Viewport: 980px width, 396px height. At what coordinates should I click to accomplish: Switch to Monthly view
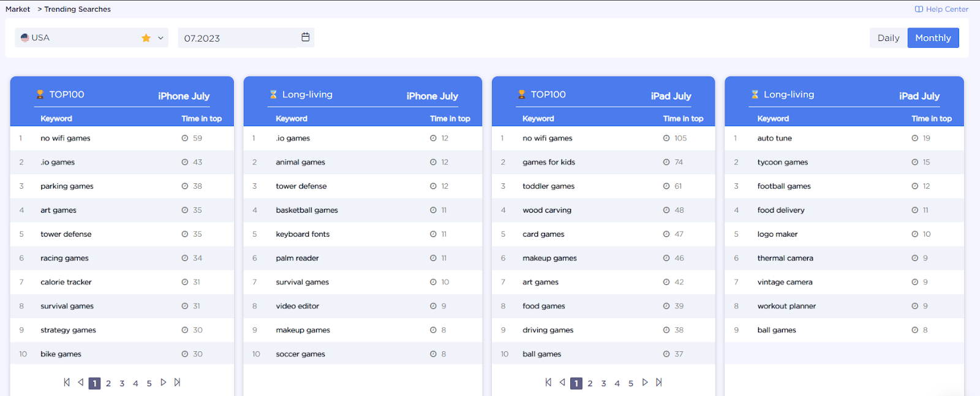pyautogui.click(x=933, y=38)
